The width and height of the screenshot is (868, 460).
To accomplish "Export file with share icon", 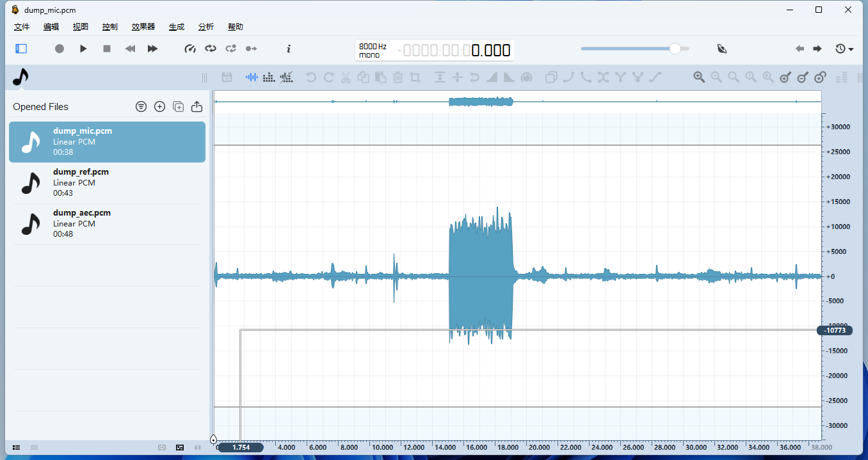I will pos(197,107).
